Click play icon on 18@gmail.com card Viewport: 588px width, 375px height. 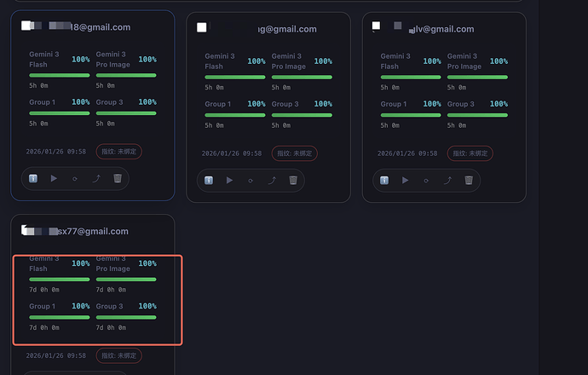coord(54,178)
